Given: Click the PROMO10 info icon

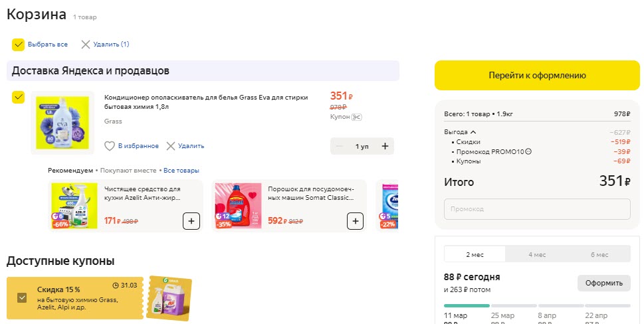Looking at the screenshot, I should (x=528, y=151).
